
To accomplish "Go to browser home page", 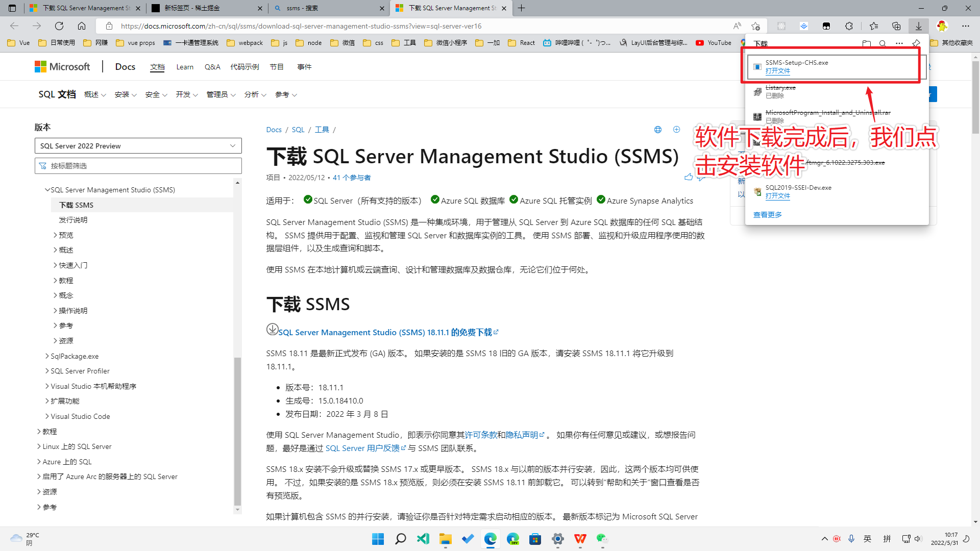I will click(x=82, y=26).
